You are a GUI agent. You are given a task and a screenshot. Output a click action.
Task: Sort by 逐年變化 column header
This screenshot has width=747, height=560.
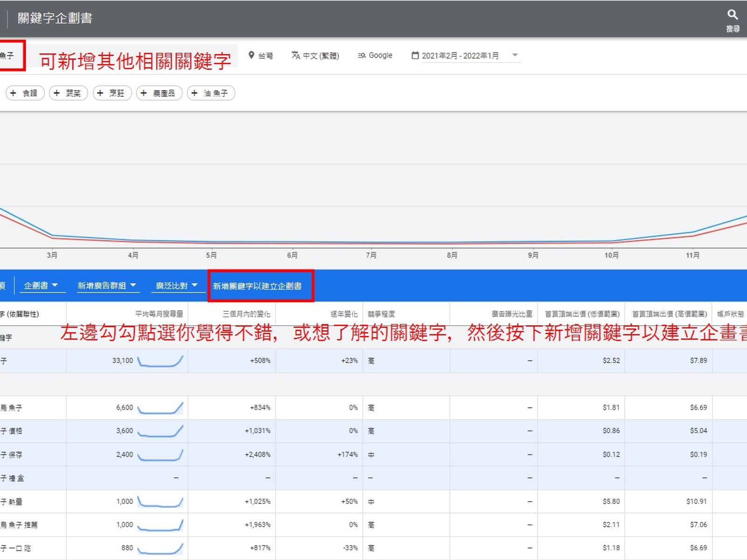point(344,314)
